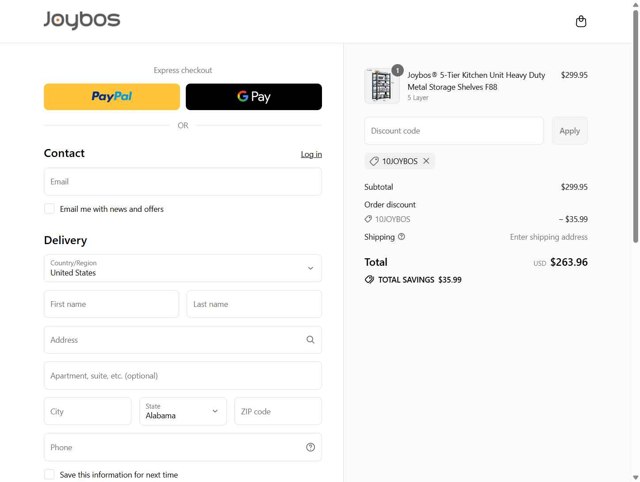
Task: Focus the Last name field
Action: click(x=254, y=304)
